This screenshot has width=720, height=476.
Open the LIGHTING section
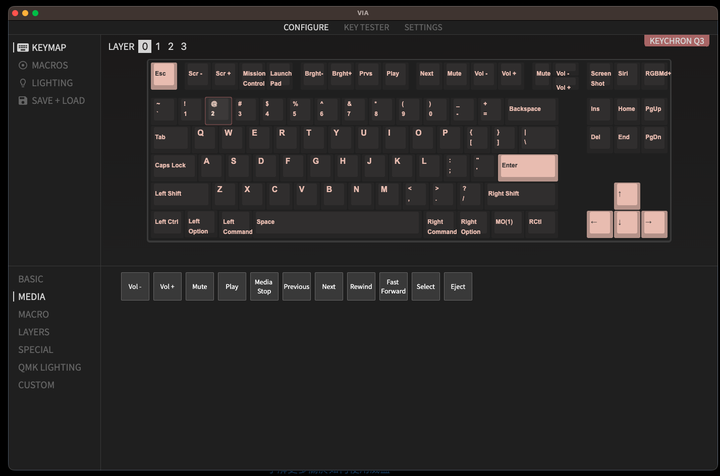tap(45, 83)
